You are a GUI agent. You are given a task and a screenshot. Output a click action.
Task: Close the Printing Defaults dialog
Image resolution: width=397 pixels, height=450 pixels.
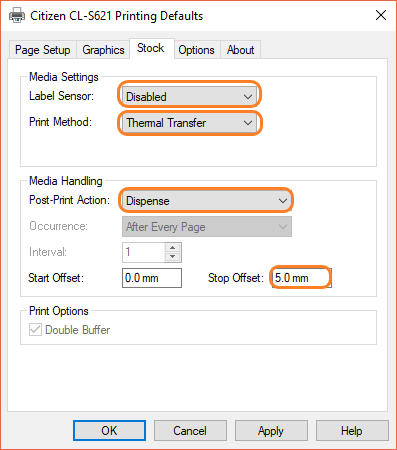click(x=381, y=15)
